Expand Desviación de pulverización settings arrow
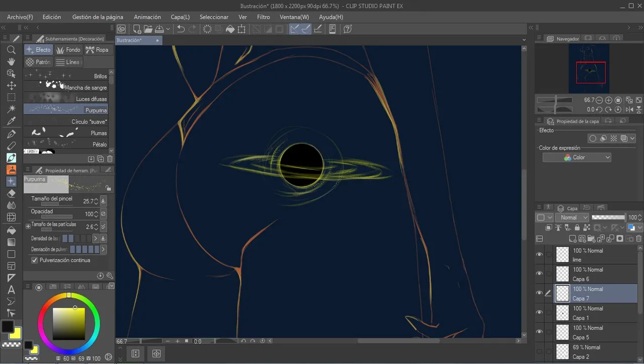This screenshot has width=644, height=364. (x=103, y=249)
